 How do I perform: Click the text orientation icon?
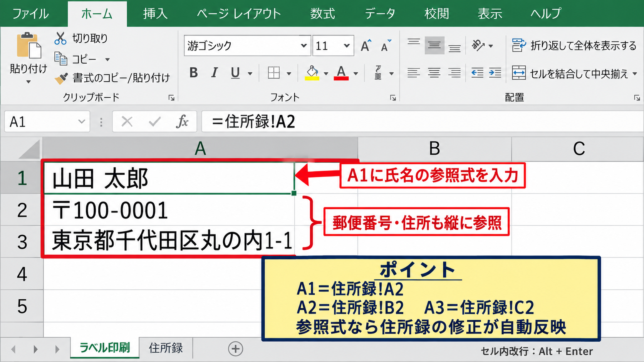pyautogui.click(x=478, y=45)
